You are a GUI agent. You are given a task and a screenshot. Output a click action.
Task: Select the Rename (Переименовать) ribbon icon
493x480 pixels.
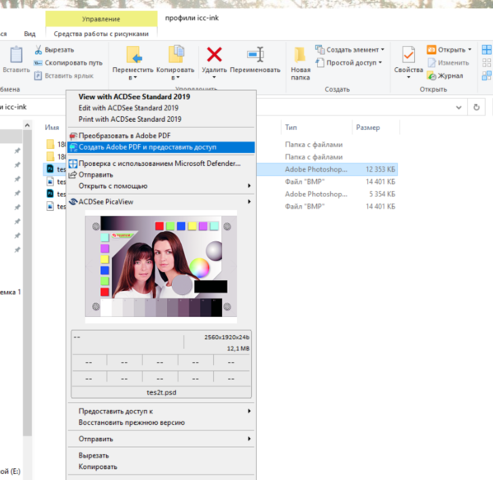coord(255,54)
